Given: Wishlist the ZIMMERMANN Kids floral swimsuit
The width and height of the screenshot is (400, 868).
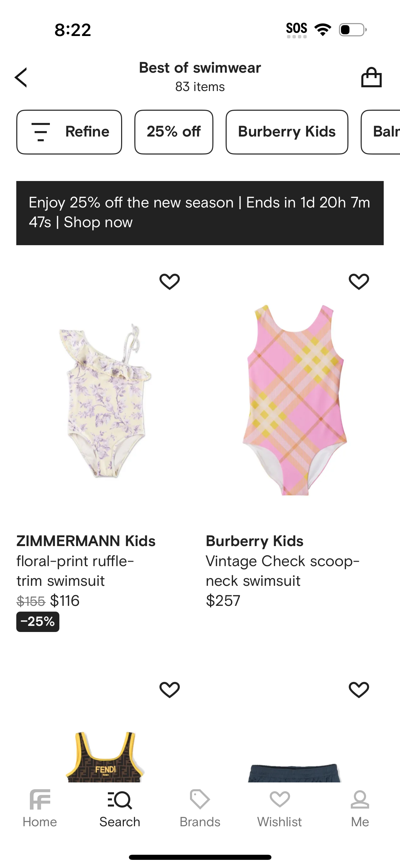Looking at the screenshot, I should pos(169,282).
